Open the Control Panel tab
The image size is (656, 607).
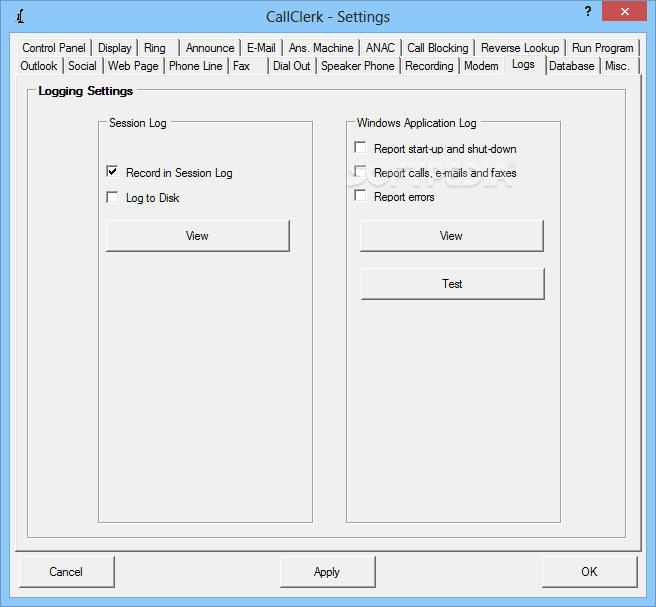point(54,48)
